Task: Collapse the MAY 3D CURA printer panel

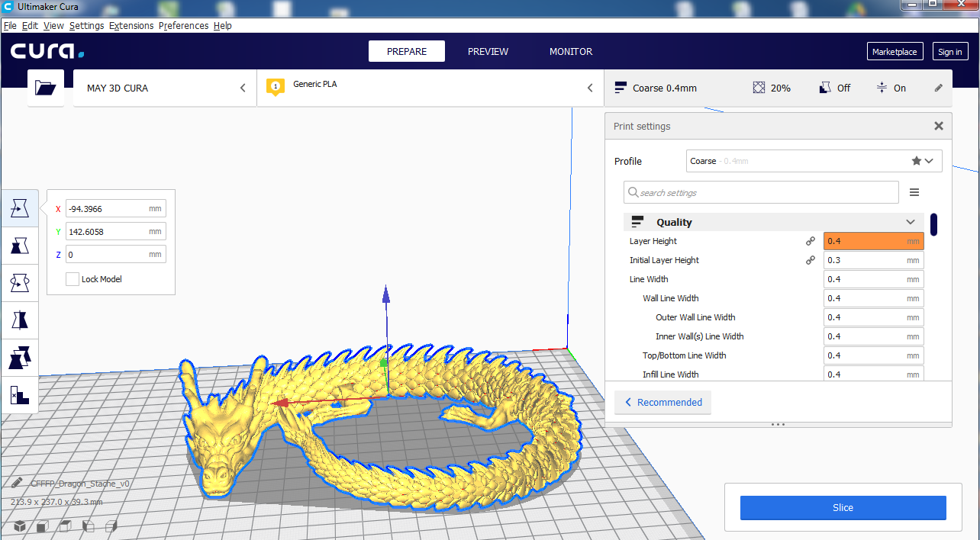Action: point(243,88)
